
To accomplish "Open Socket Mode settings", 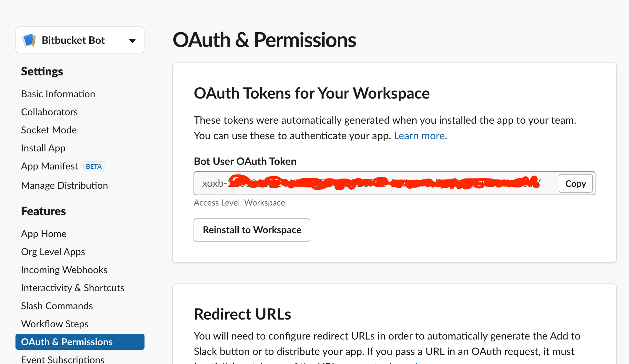I will (49, 130).
